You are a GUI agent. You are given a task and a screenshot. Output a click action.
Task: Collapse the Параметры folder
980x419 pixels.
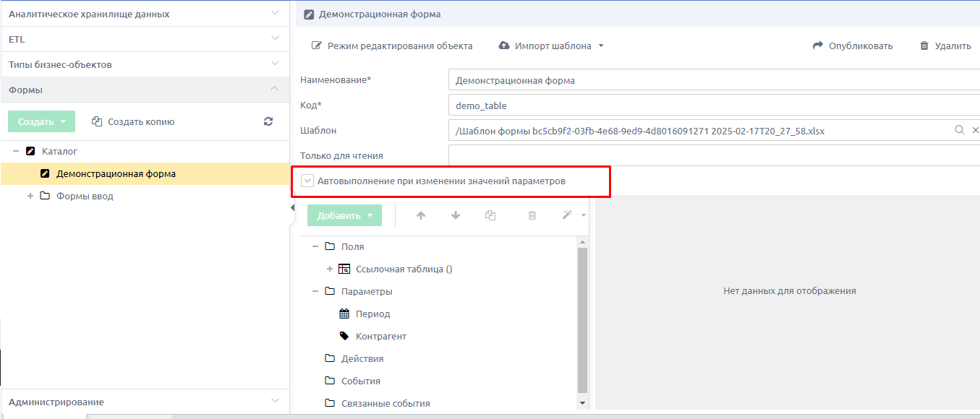[315, 292]
